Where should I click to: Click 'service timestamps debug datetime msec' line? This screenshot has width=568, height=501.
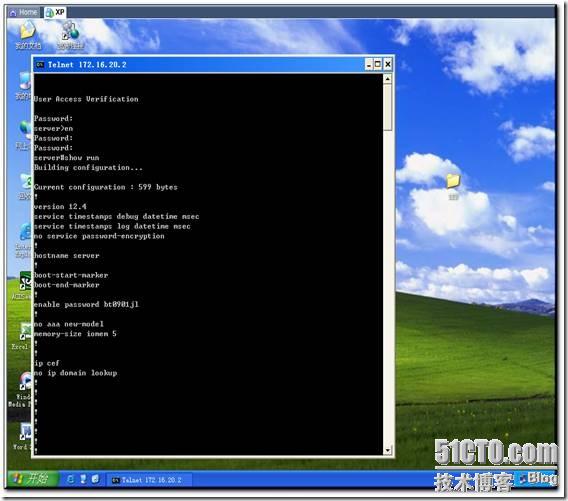(x=116, y=217)
